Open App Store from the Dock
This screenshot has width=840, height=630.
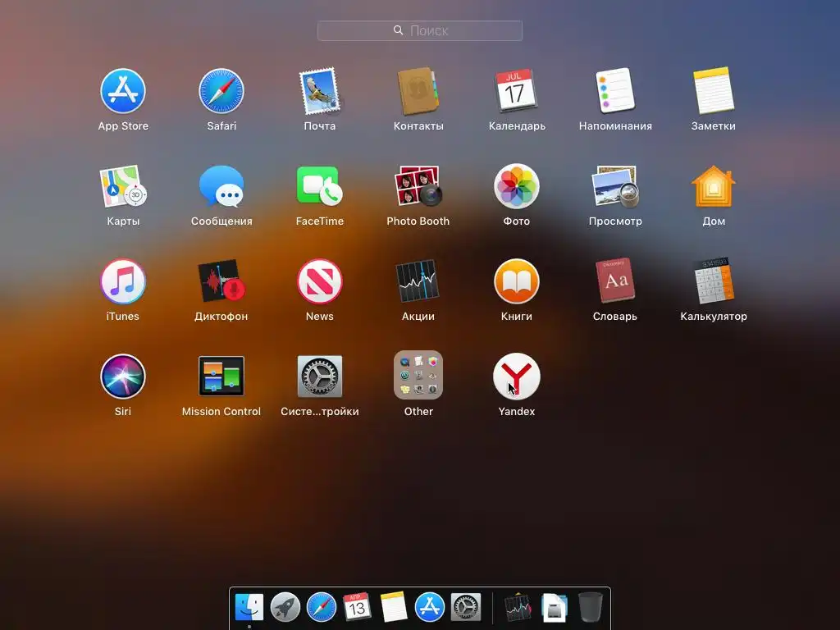430,608
